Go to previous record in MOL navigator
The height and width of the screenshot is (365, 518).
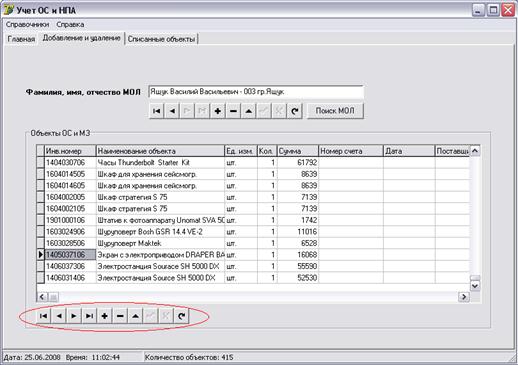click(x=172, y=111)
